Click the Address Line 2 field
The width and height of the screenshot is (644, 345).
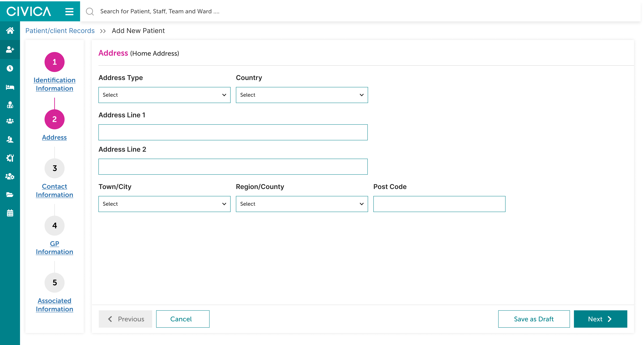(x=233, y=167)
